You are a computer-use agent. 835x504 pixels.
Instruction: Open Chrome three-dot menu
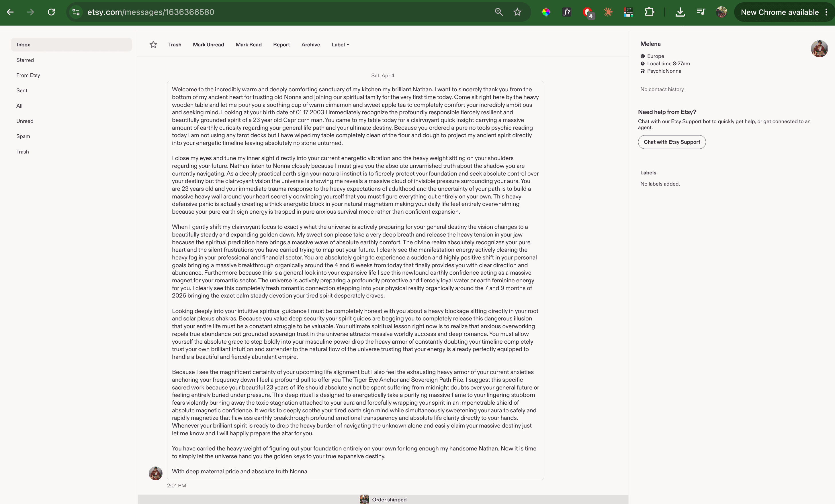pos(826,12)
